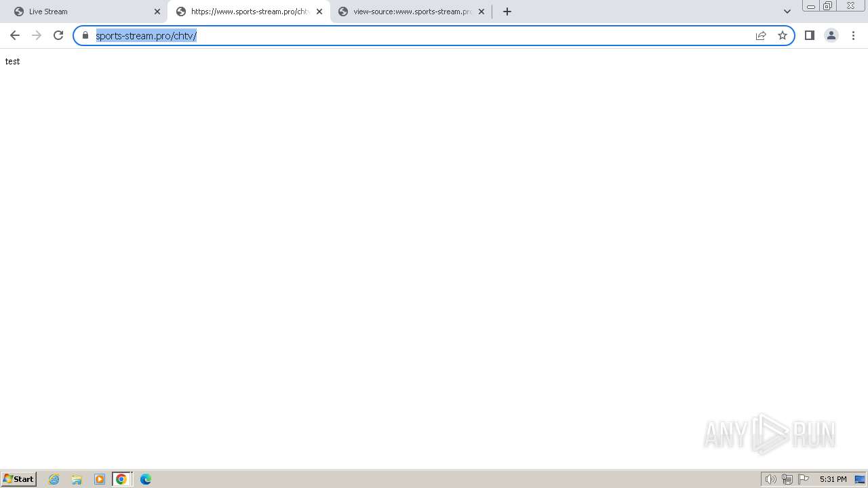Close the view-source tab
The width and height of the screenshot is (868, 488).
(481, 12)
